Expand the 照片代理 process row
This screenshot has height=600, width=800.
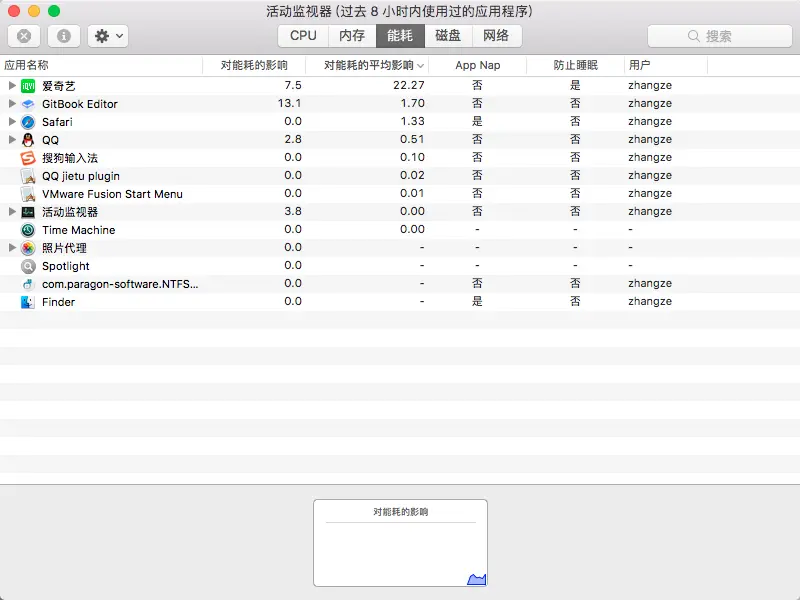click(12, 247)
